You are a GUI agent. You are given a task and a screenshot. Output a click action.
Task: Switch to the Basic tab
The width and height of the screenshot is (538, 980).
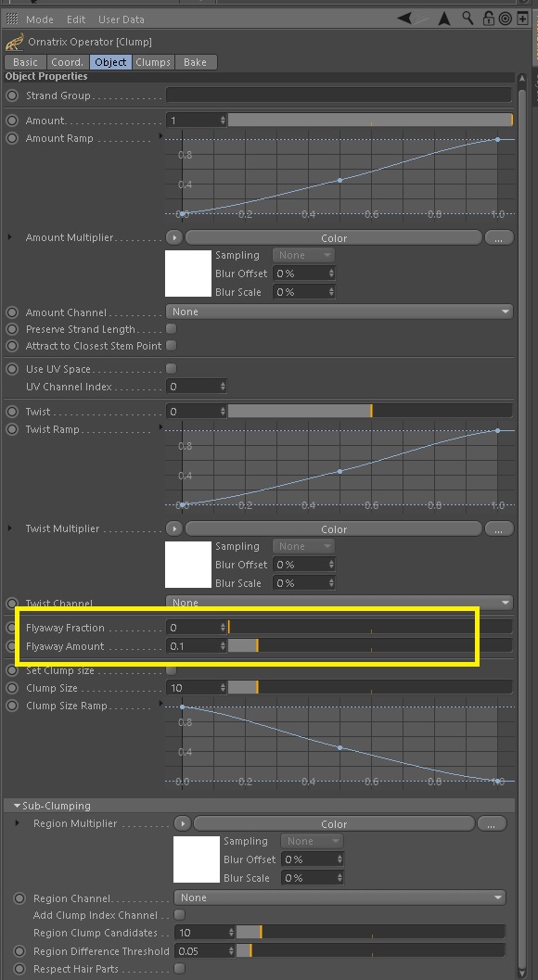click(x=25, y=62)
